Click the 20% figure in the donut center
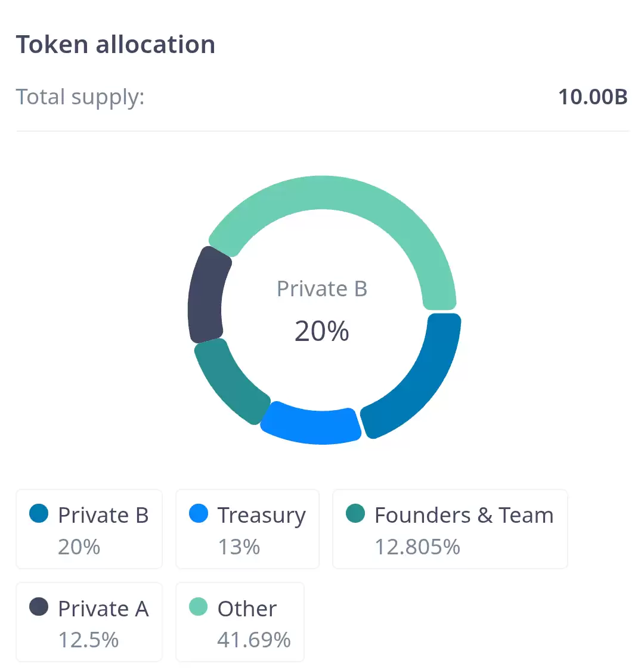Image resolution: width=644 pixels, height=670 pixels. 322,331
